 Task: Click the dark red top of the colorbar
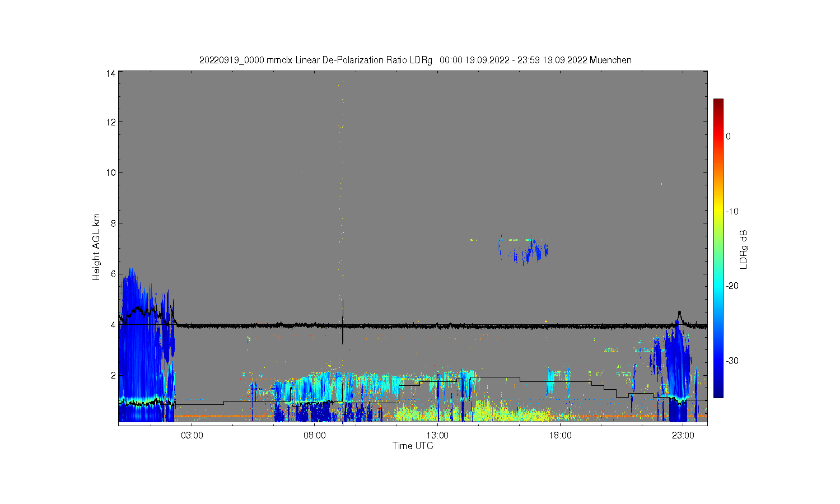pyautogui.click(x=718, y=104)
